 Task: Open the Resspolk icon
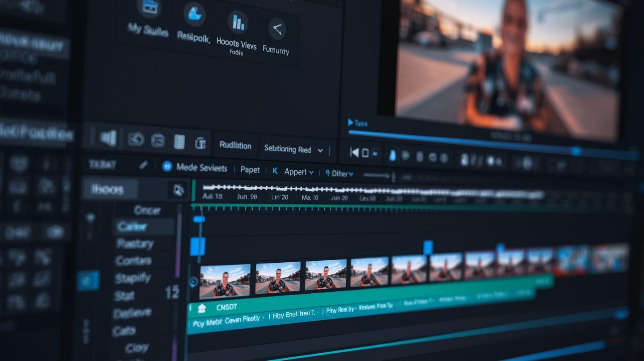[195, 15]
